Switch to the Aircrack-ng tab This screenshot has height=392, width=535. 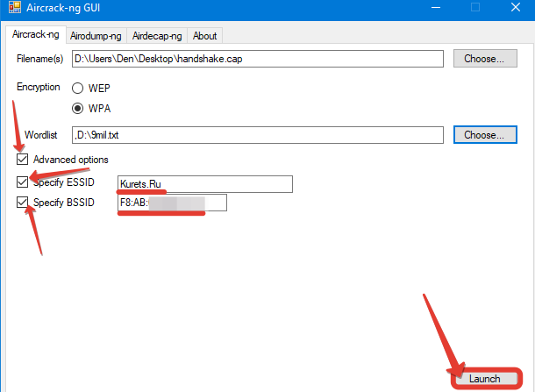(x=35, y=34)
